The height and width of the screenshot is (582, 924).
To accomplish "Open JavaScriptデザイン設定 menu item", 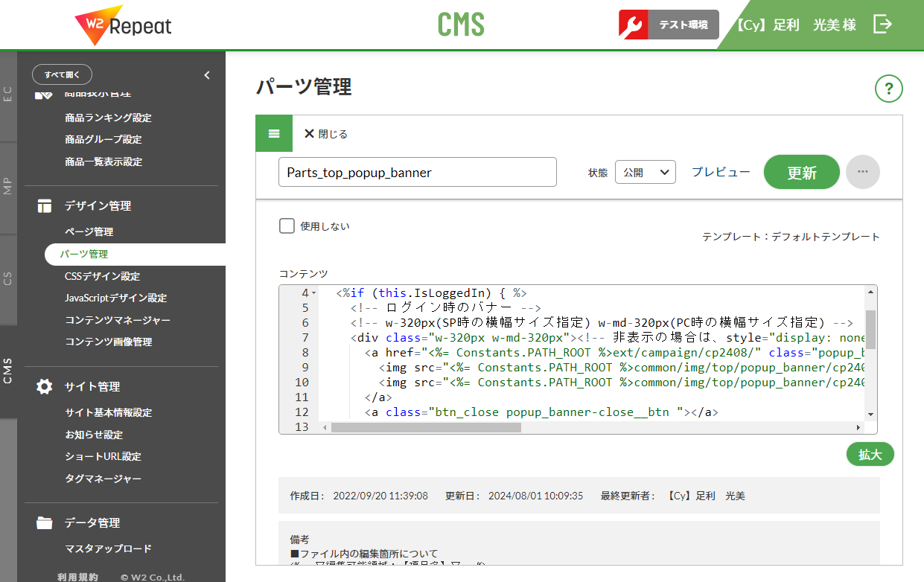I will (115, 298).
